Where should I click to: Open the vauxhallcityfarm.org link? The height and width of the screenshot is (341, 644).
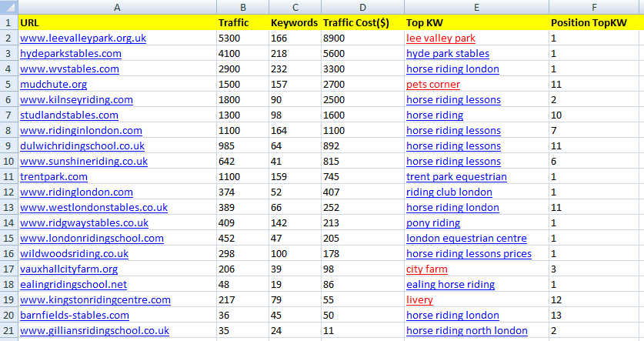point(69,269)
